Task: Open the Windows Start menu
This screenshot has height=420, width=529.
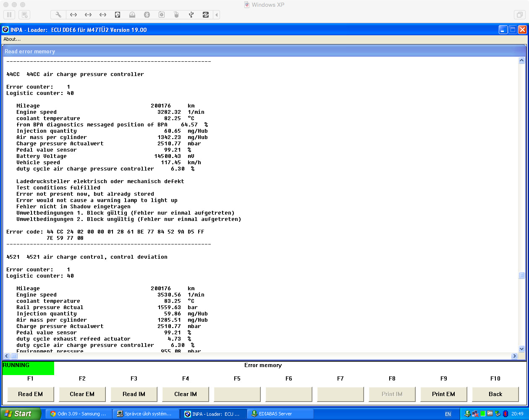Action: (x=20, y=414)
